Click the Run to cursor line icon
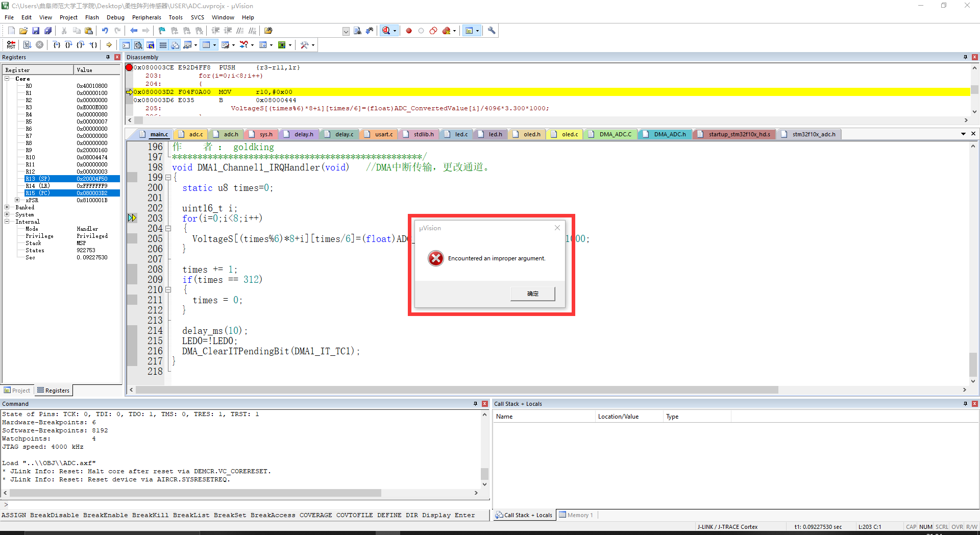The width and height of the screenshot is (980, 535). coord(93,45)
